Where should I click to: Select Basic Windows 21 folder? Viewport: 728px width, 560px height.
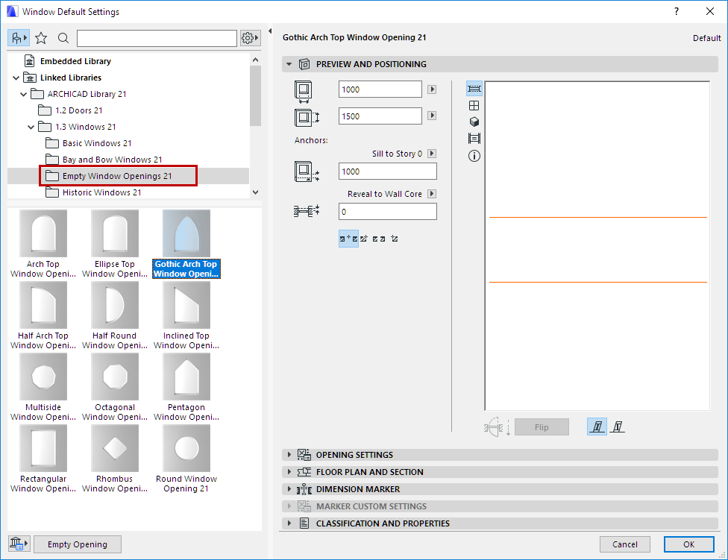click(x=97, y=143)
